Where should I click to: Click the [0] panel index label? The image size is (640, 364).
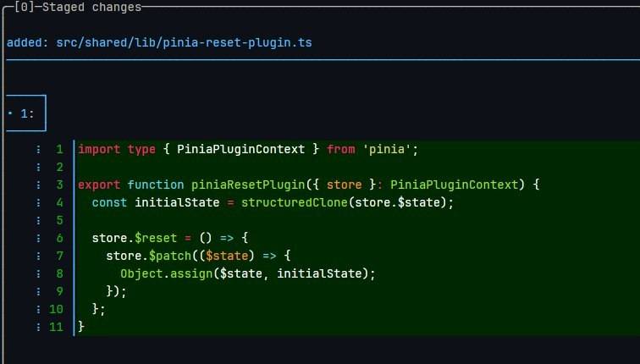click(25, 7)
